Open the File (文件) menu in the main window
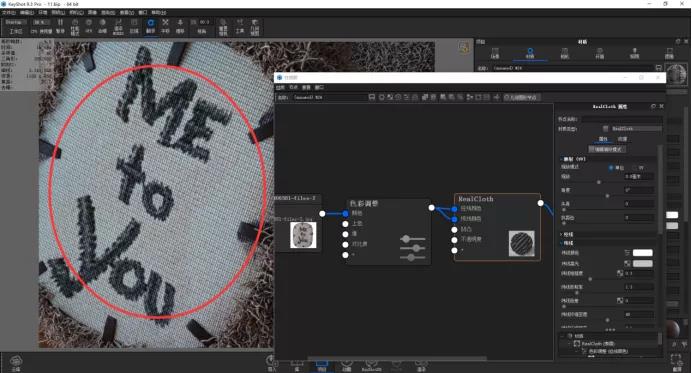692x373 pixels. tap(8, 13)
